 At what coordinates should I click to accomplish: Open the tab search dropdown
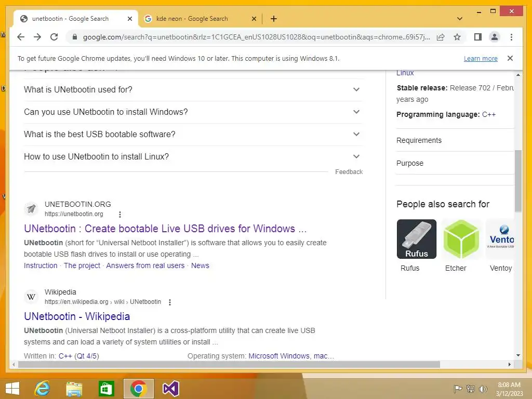click(460, 19)
